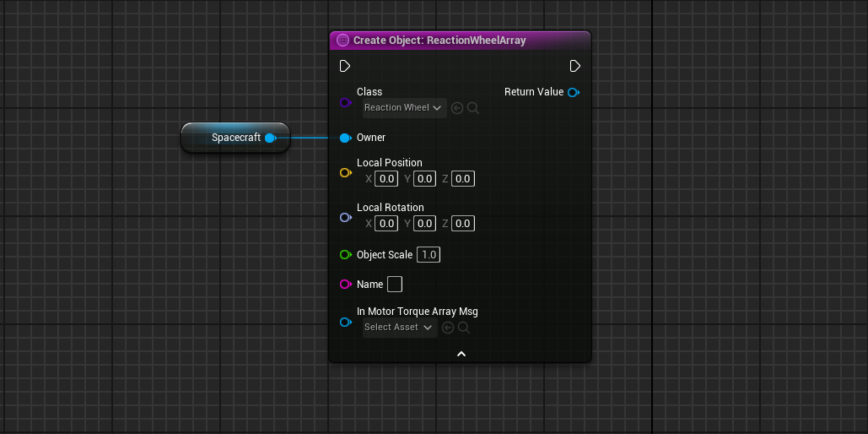Click the Local Rotation input pin
Image resolution: width=868 pixels, height=434 pixels.
344,217
